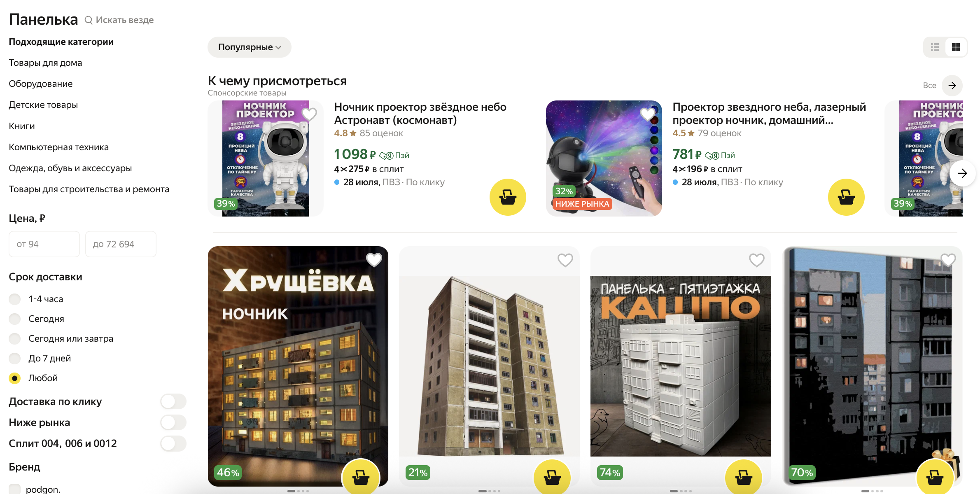Image resolution: width=980 pixels, height=494 pixels.
Task: Toggle Доставка по клику switch
Action: 173,401
